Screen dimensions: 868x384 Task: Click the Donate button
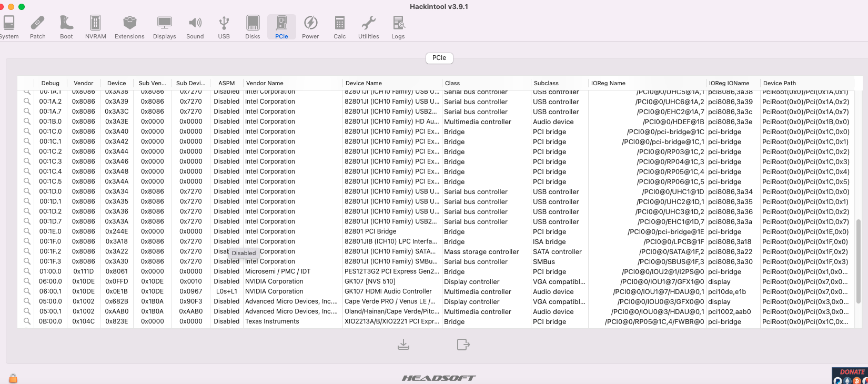pyautogui.click(x=850, y=376)
